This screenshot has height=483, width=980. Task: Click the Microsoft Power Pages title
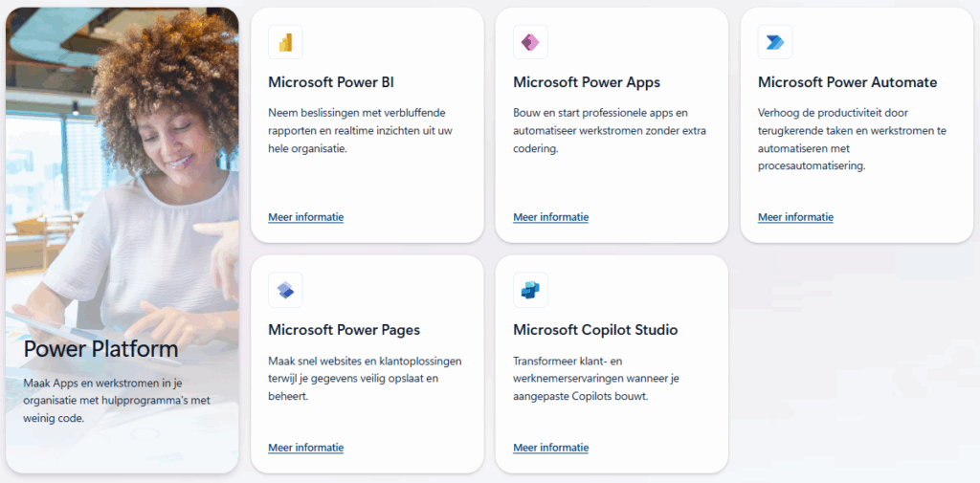344,330
